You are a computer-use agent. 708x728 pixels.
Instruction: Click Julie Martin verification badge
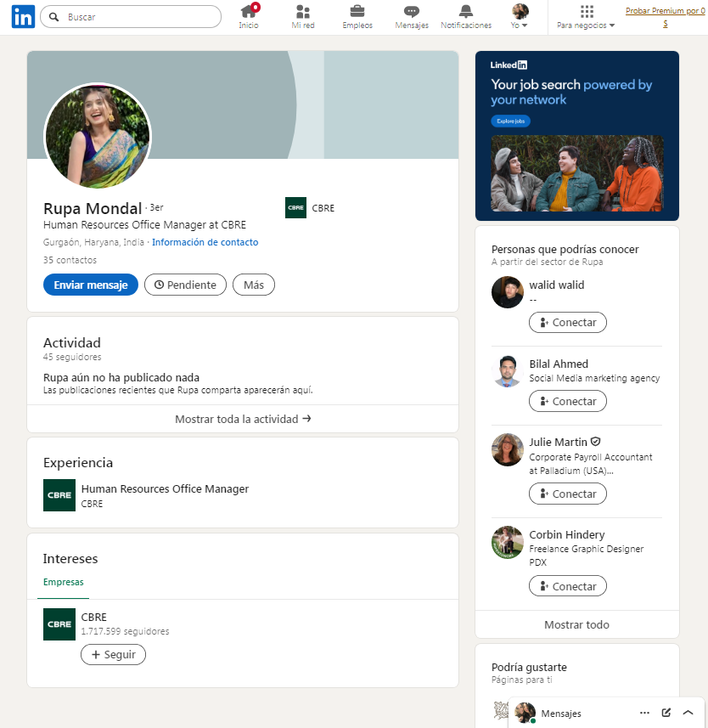(x=596, y=442)
